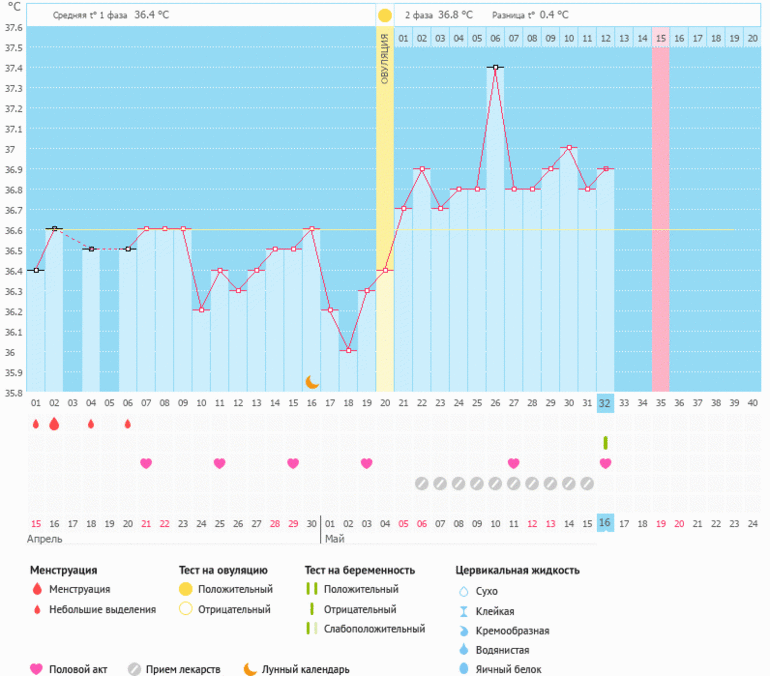This screenshot has height=676, width=770.
Task: Click the highlighted date 16 in May row
Action: (605, 522)
